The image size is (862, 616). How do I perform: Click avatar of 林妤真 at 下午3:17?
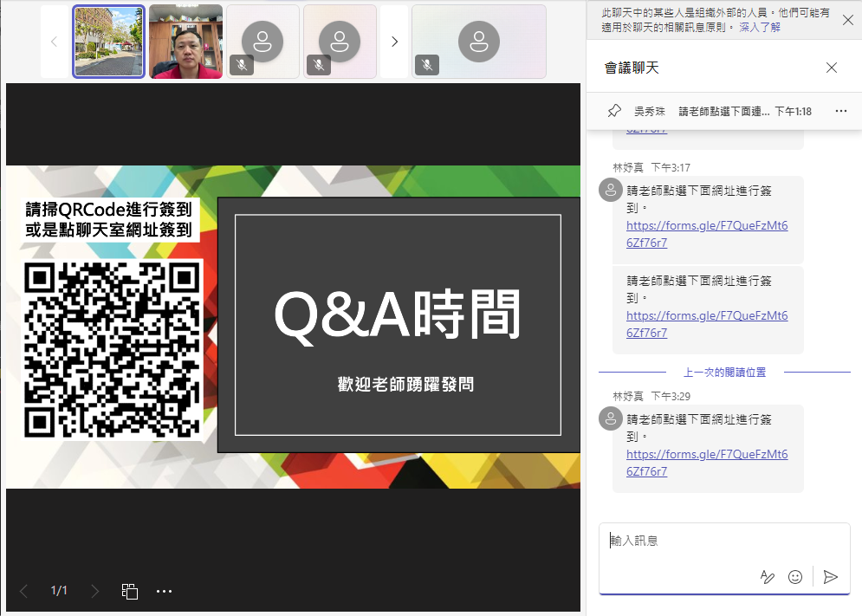click(x=610, y=191)
